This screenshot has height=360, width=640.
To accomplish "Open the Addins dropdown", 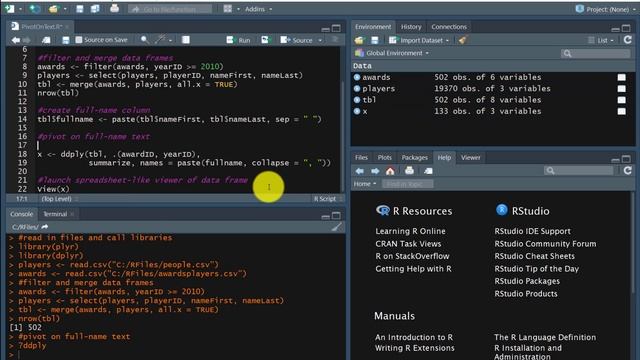I will pyautogui.click(x=258, y=9).
